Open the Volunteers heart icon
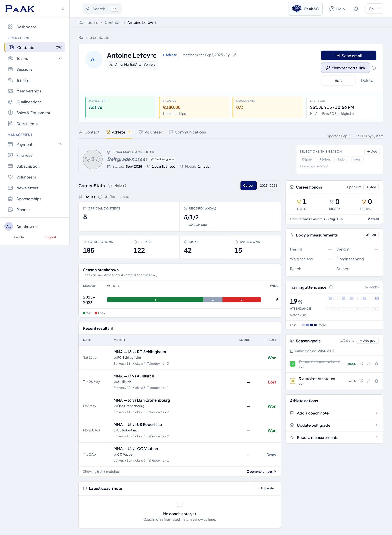Image resolution: width=392 pixels, height=535 pixels. (10, 177)
